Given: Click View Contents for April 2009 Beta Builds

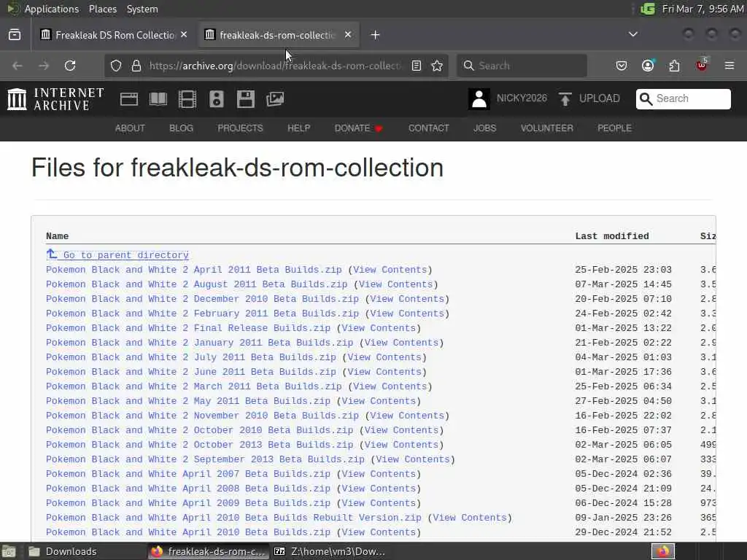Looking at the screenshot, I should tap(379, 503).
